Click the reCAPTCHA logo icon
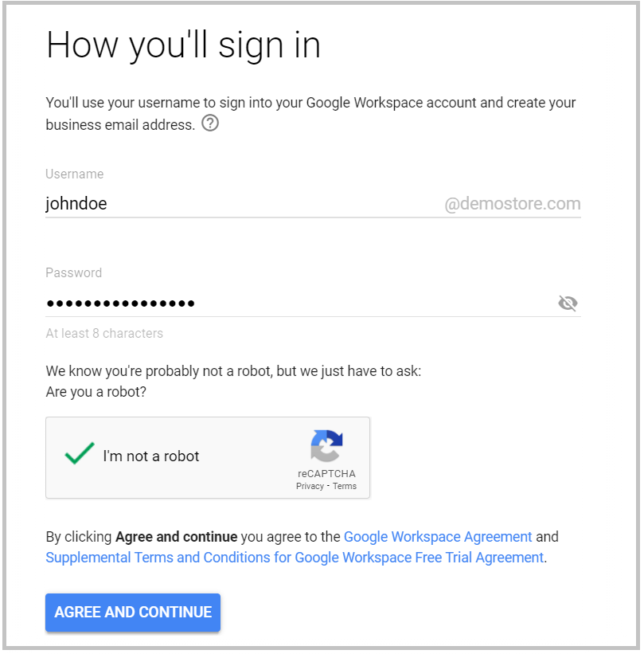 326,446
